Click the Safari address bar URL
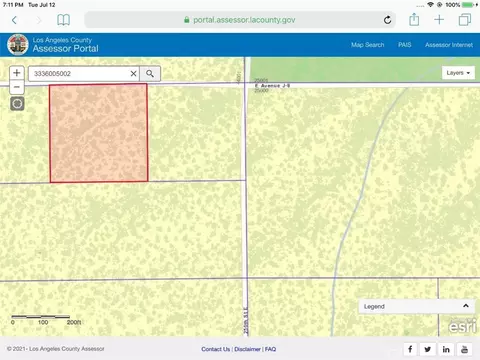480x360 pixels. [x=240, y=20]
